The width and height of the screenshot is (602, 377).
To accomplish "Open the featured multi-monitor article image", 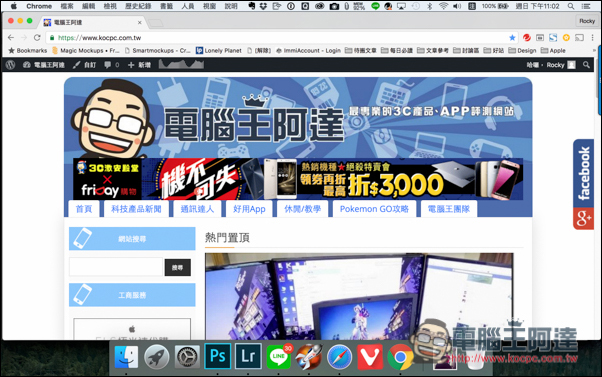I will tap(359, 296).
